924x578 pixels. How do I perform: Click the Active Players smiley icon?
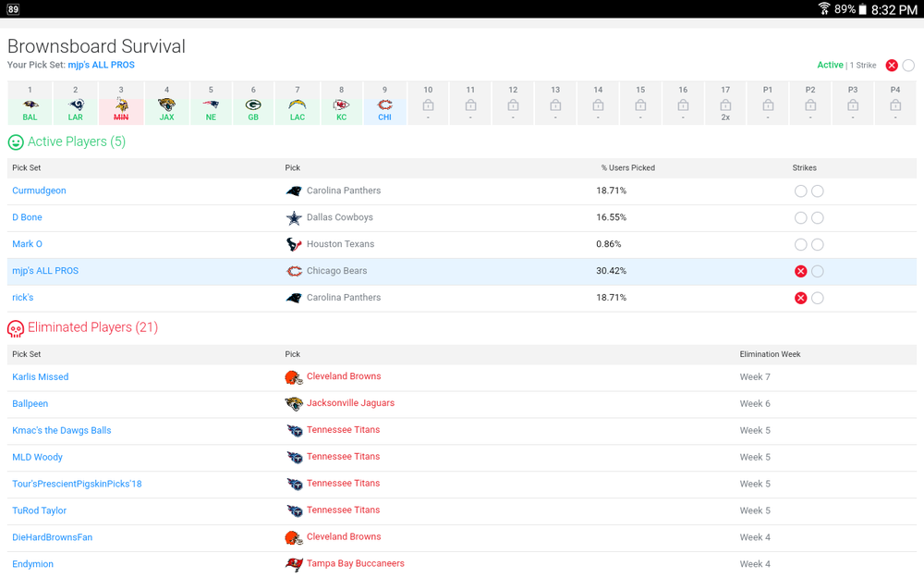coord(16,142)
